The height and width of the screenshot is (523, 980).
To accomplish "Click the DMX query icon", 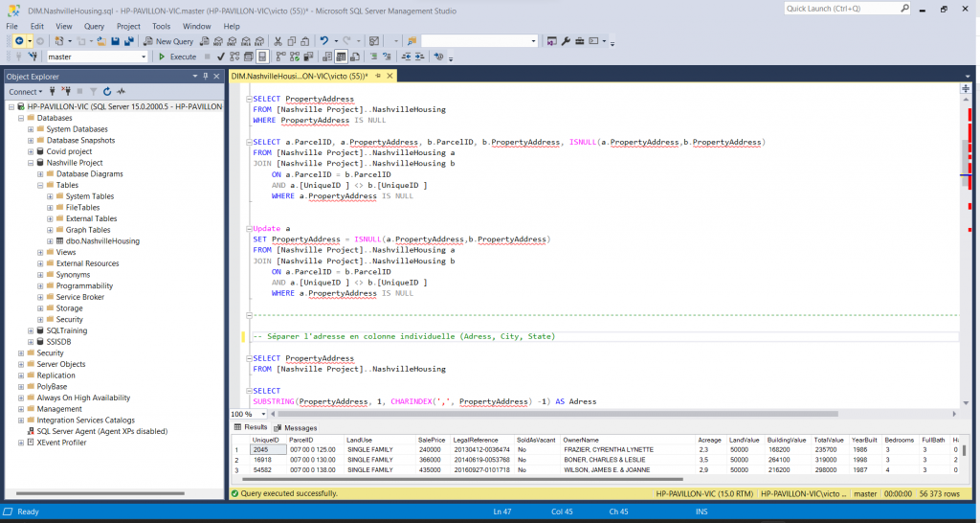I will [232, 41].
